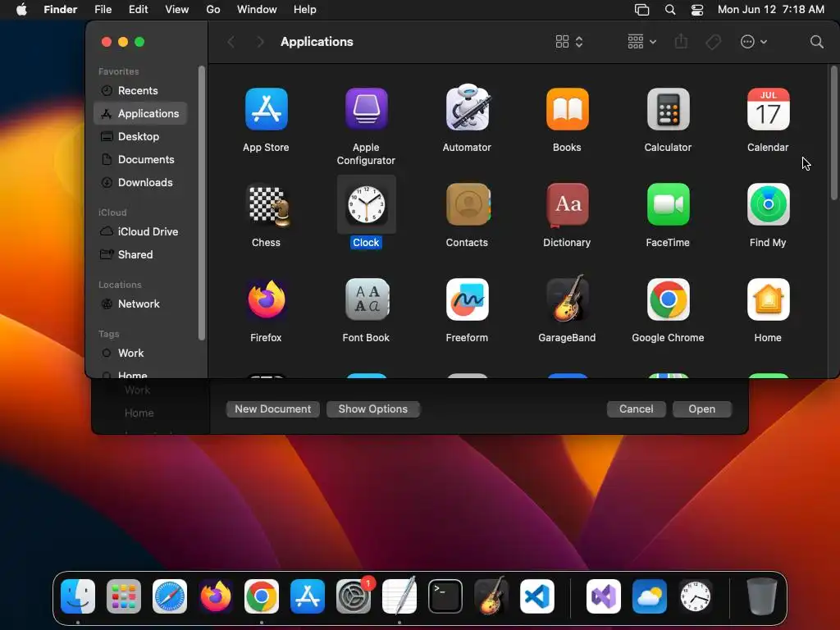Click the date and time in menu bar
The width and height of the screenshot is (840, 630).
tap(770, 10)
